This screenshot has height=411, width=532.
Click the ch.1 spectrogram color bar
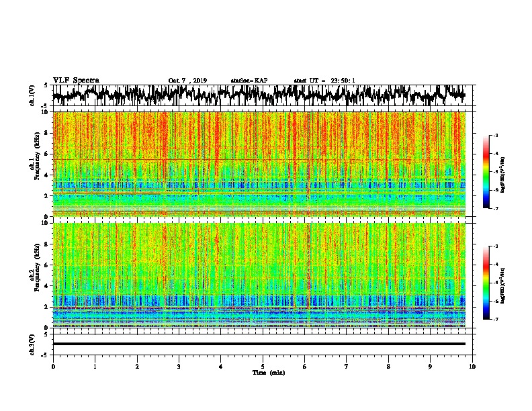486,172
